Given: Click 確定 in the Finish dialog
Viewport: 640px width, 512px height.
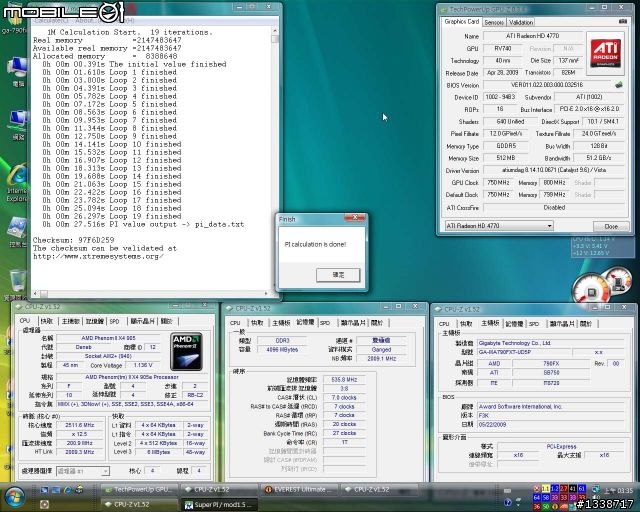Looking at the screenshot, I should tap(338, 275).
